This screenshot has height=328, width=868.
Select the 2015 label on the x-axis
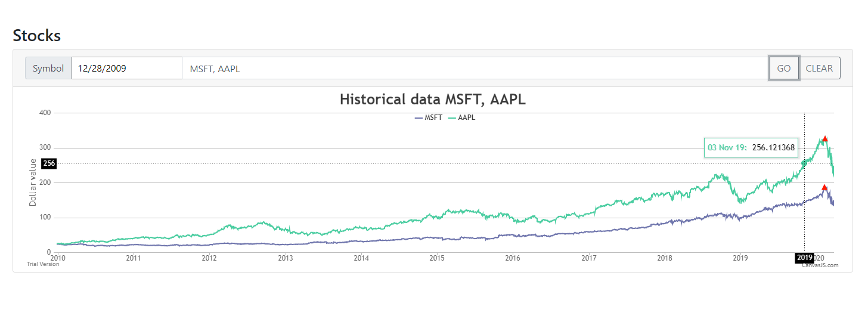tap(437, 258)
